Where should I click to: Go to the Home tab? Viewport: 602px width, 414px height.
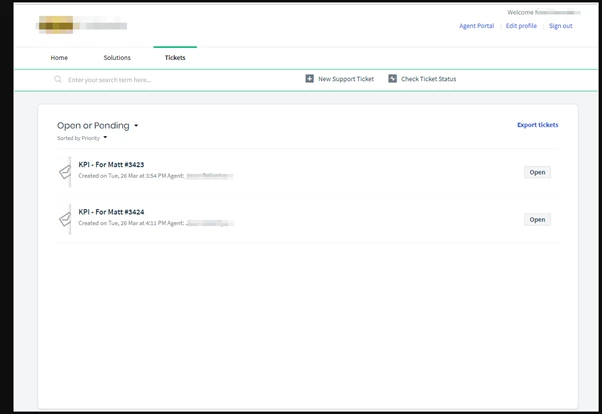click(59, 58)
